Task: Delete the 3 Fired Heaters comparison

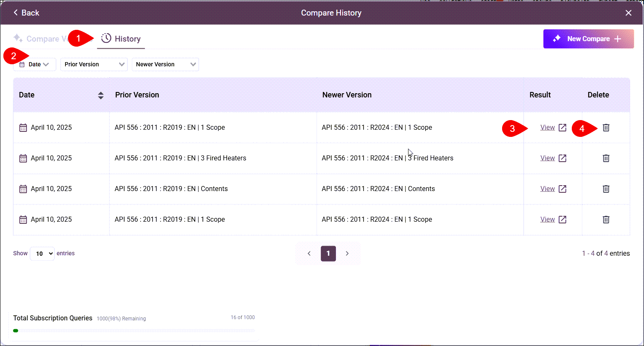Action: 606,158
